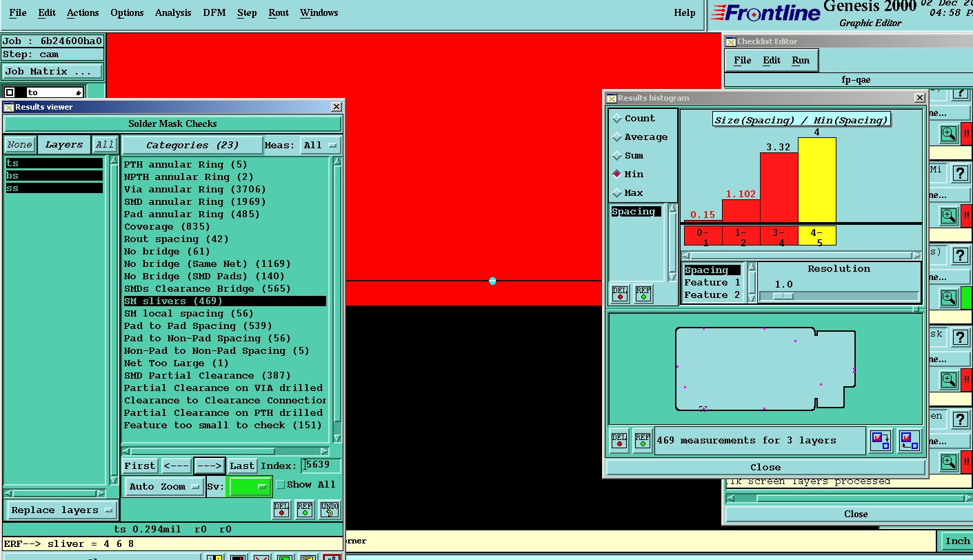
Task: Click the Frontline logo
Action: pyautogui.click(x=765, y=14)
